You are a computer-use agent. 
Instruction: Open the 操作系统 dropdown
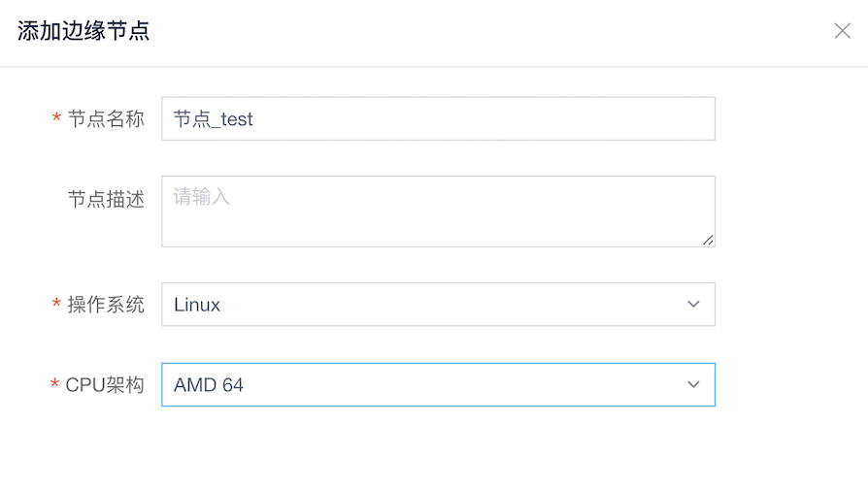437,305
